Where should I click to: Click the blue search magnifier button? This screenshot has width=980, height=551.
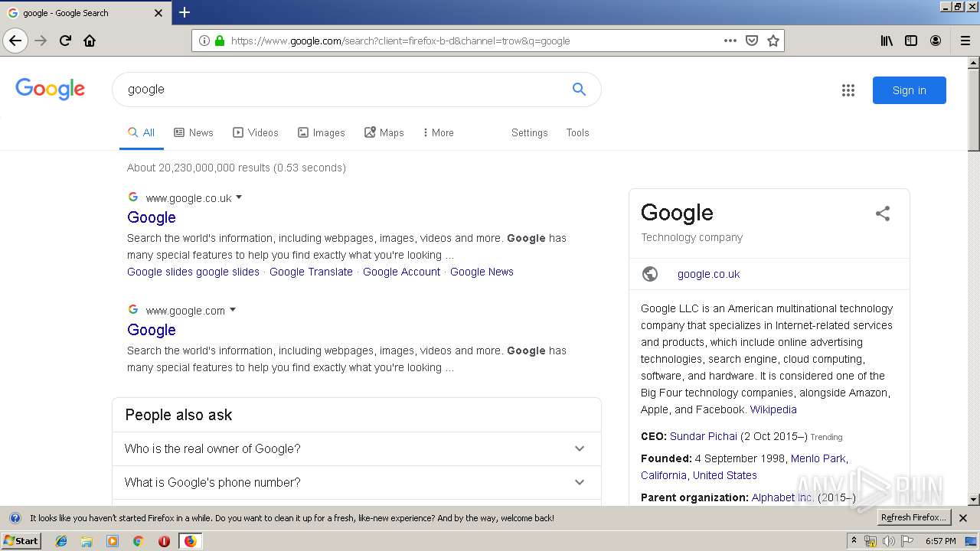(579, 90)
